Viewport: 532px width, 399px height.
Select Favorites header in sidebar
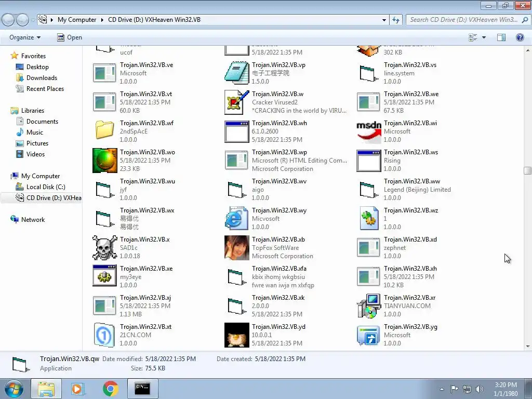point(33,56)
